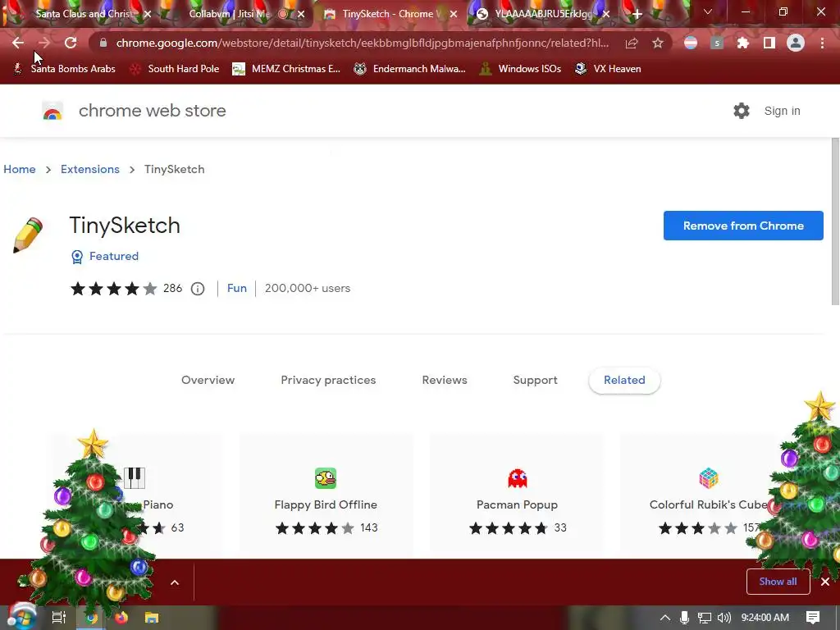Toggle the browser side panel icon
The image size is (840, 630).
pos(769,43)
